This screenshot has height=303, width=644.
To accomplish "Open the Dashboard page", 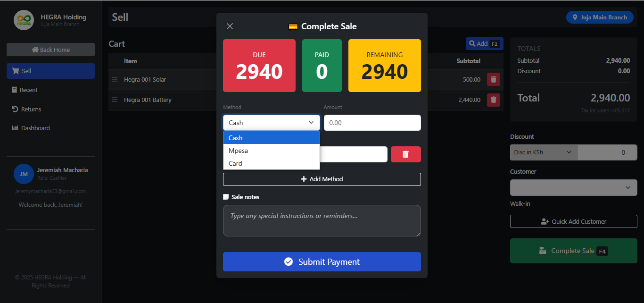I will tap(35, 128).
